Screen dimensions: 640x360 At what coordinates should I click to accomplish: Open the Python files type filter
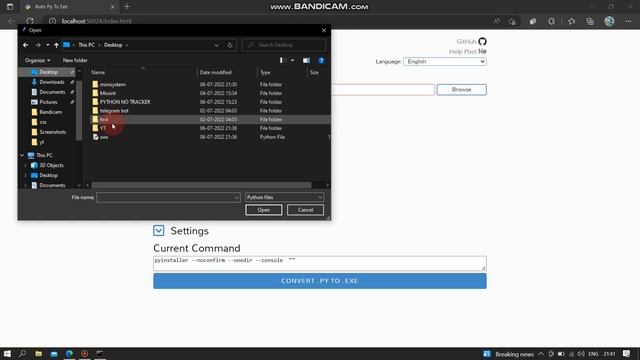[284, 198]
